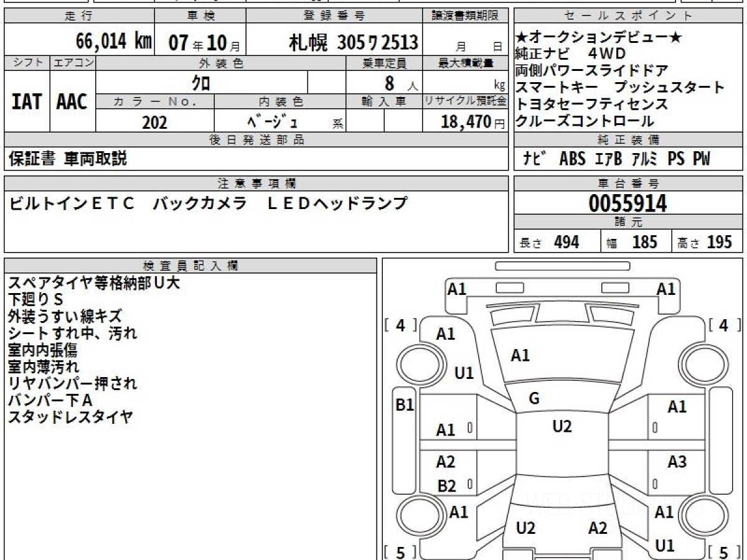This screenshot has width=747, height=560.
Task: Select the 純正ナビ 4WD line
Action: [571, 54]
